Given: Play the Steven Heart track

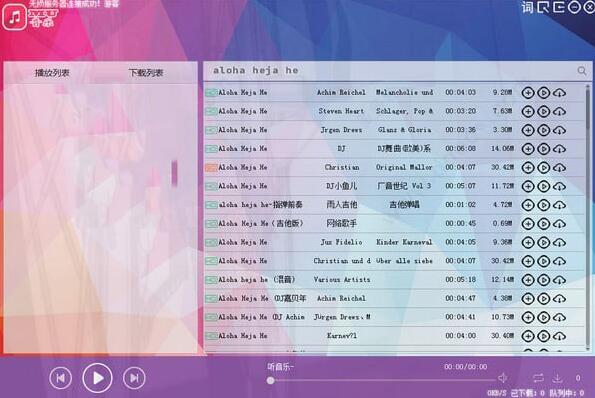Looking at the screenshot, I should (x=543, y=111).
